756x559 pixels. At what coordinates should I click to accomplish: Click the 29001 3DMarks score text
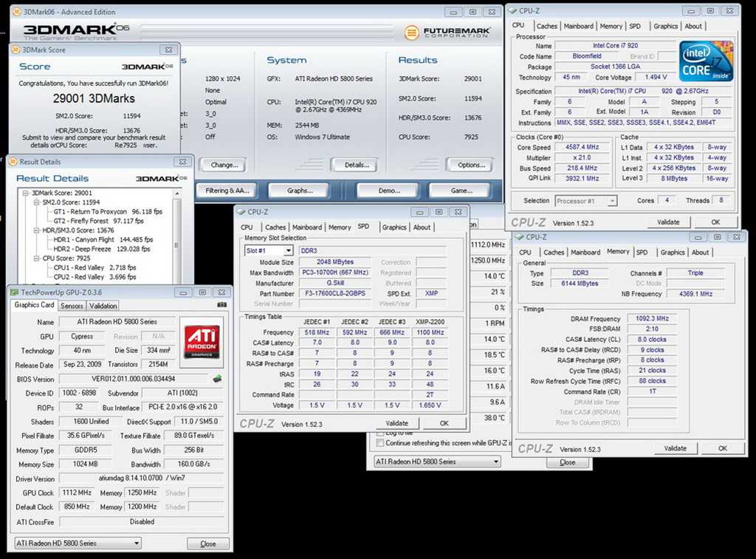click(x=94, y=98)
